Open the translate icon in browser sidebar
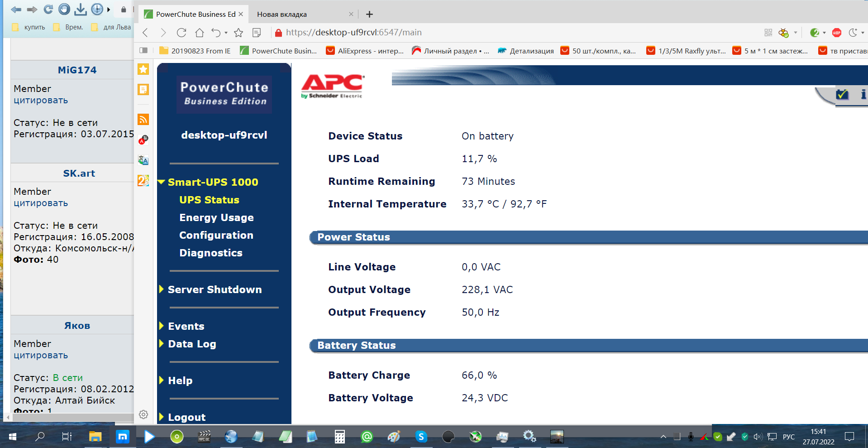Screen dimensions: 868x448 143,160
